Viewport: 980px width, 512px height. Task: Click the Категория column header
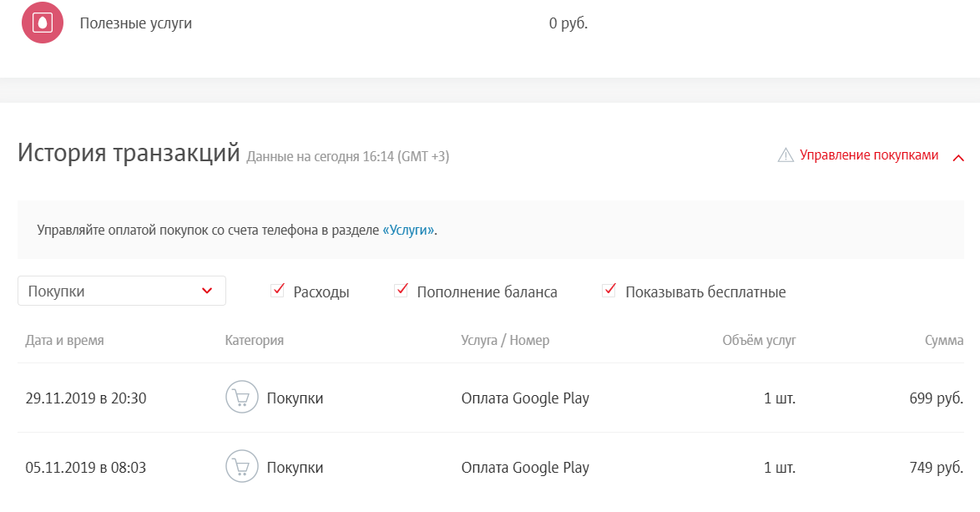tap(252, 340)
